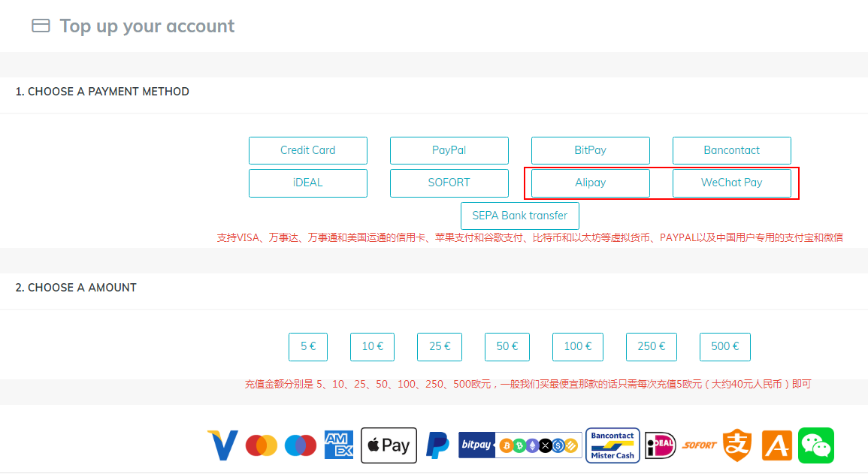Choose the 500 € amount button
Viewport: 868px width, 474px height.
[x=725, y=347]
